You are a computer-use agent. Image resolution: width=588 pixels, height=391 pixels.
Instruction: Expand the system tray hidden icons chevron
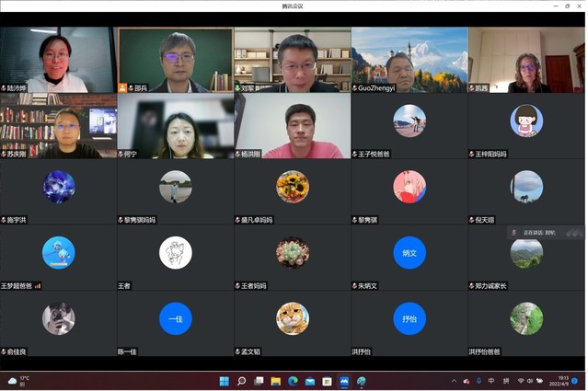[454, 381]
